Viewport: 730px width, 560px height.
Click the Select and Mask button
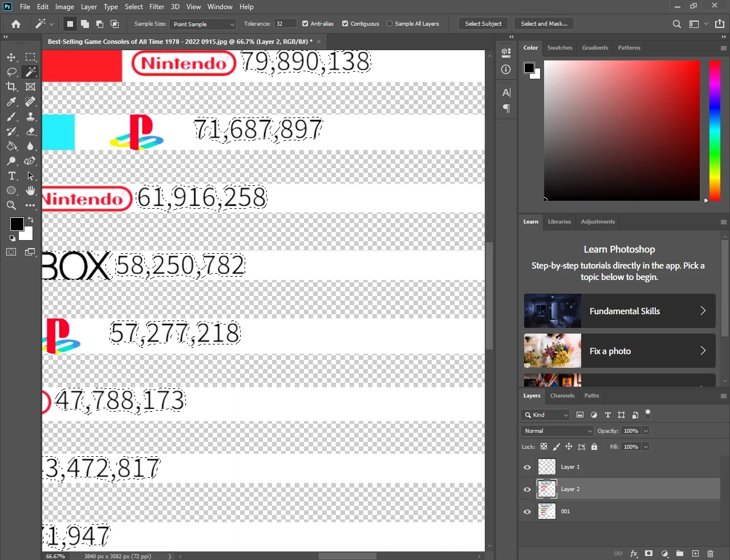(544, 24)
